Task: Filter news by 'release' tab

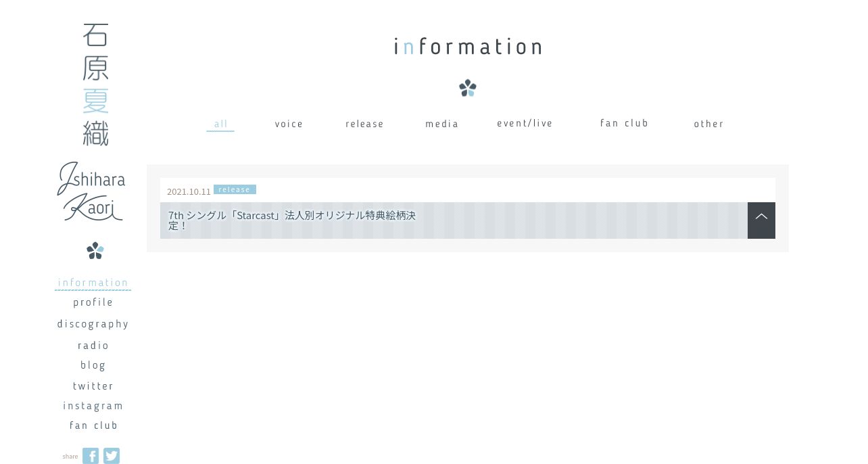Action: 365,124
